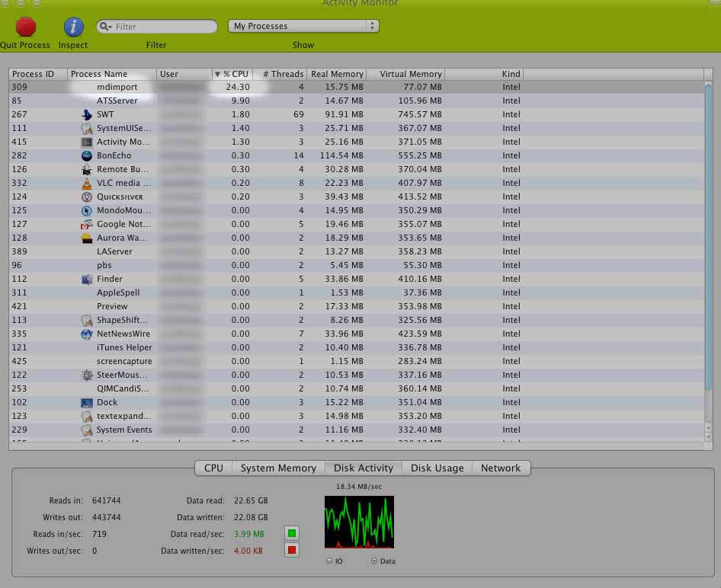Sort by Kind column header
This screenshot has width=721, height=588.
tap(484, 74)
